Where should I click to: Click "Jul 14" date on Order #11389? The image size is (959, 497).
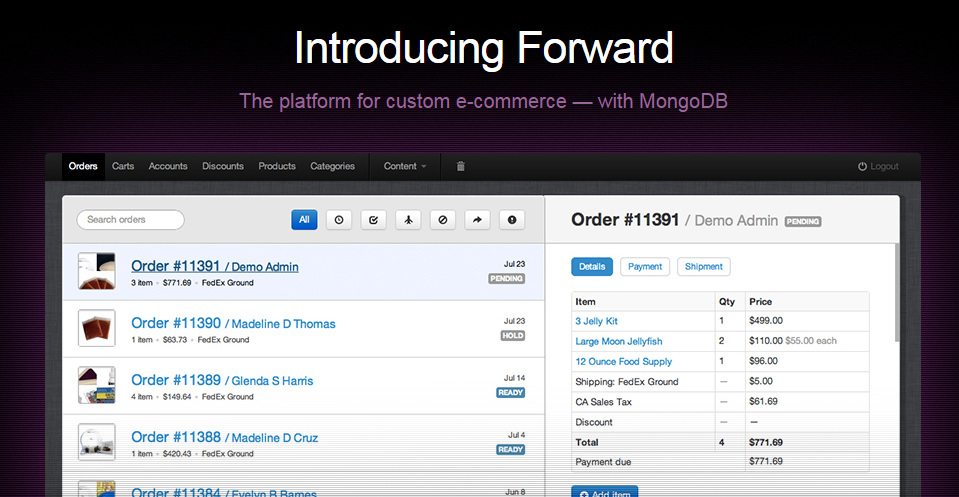click(514, 378)
